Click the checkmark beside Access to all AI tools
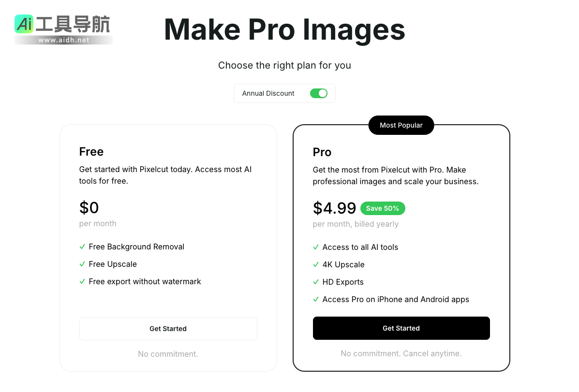Screen dimensions: 579x392 316,247
